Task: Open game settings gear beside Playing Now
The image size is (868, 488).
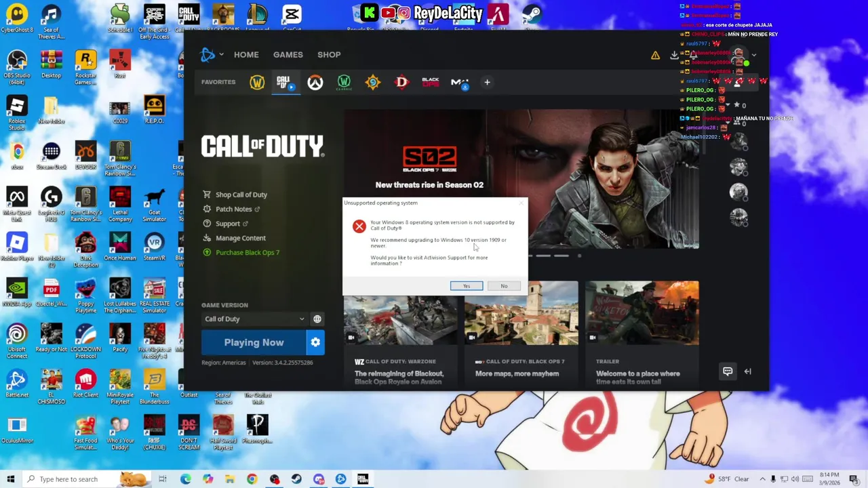Action: [x=315, y=342]
